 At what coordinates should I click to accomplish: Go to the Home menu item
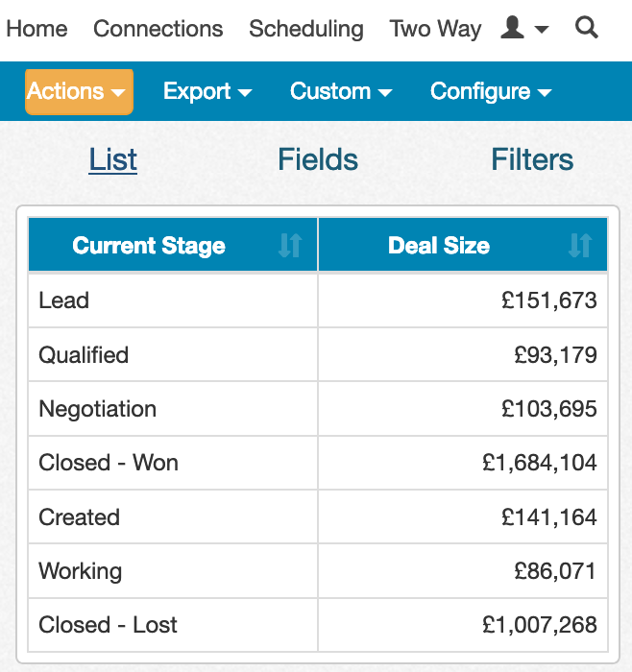click(x=36, y=29)
